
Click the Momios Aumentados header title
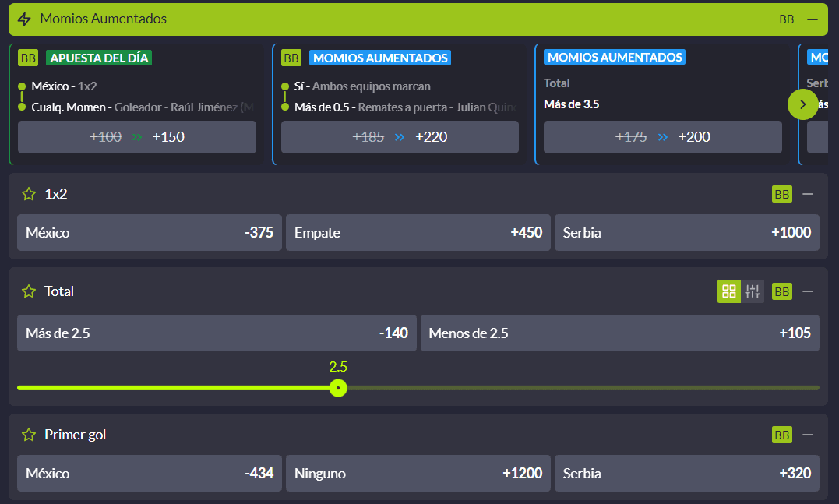pos(104,19)
